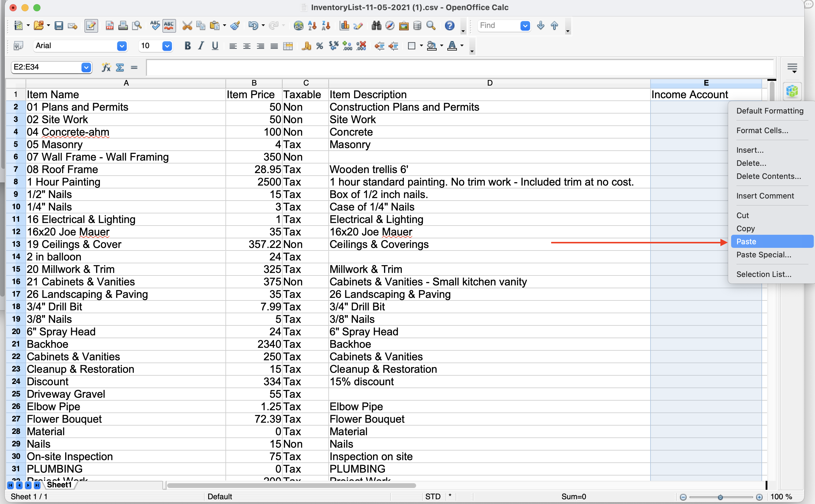Click the OpenOffice Help question mark icon

click(x=450, y=26)
